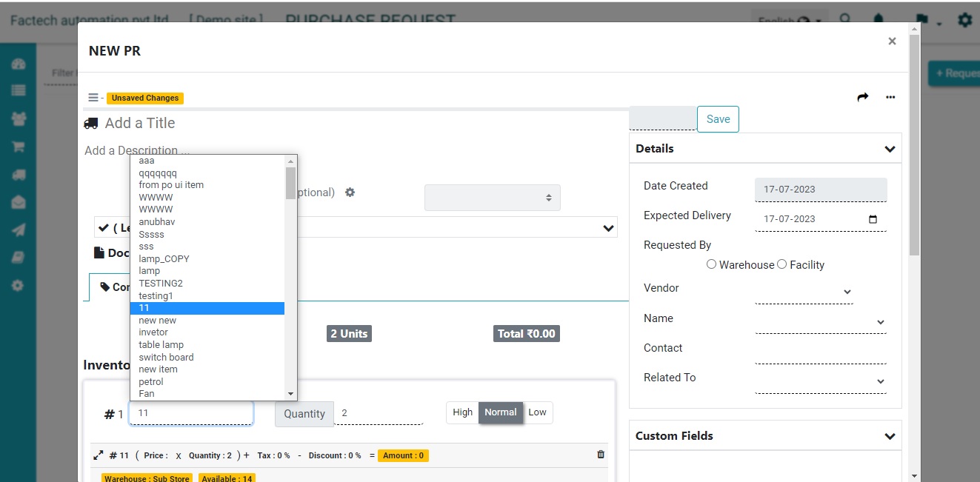Click the Unsaved Changes badge
The height and width of the screenshot is (482, 980).
pyautogui.click(x=145, y=98)
